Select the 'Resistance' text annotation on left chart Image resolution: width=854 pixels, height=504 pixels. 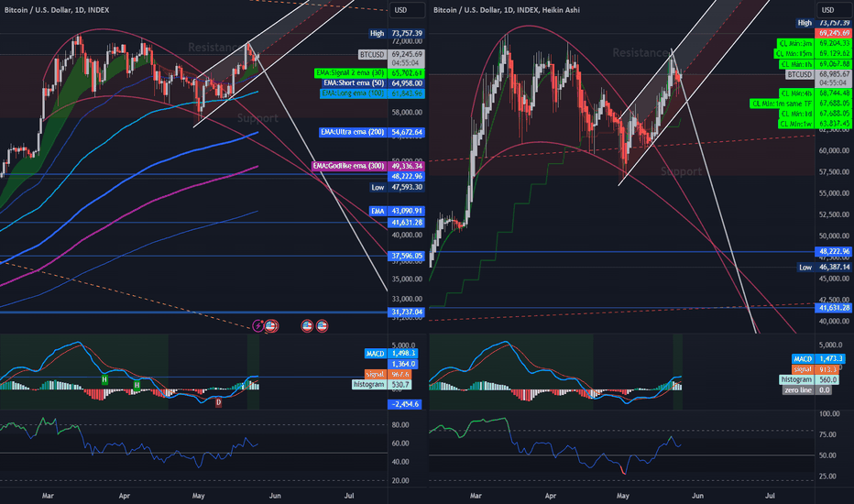click(213, 48)
